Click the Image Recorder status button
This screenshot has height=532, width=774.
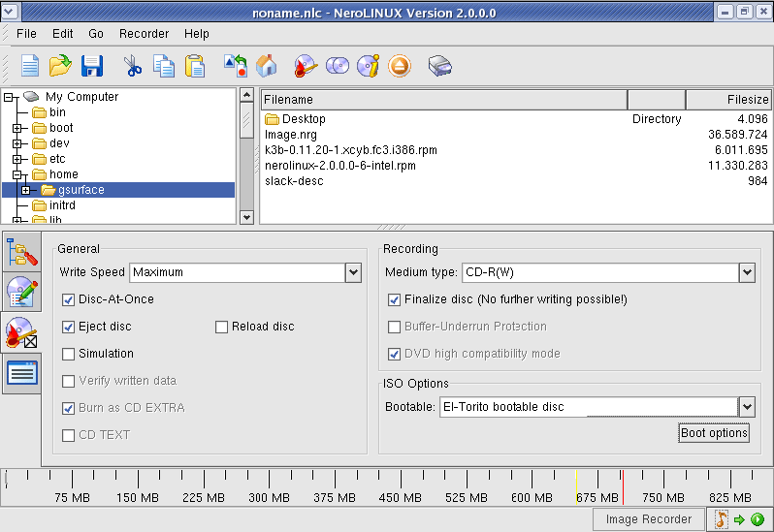(648, 519)
